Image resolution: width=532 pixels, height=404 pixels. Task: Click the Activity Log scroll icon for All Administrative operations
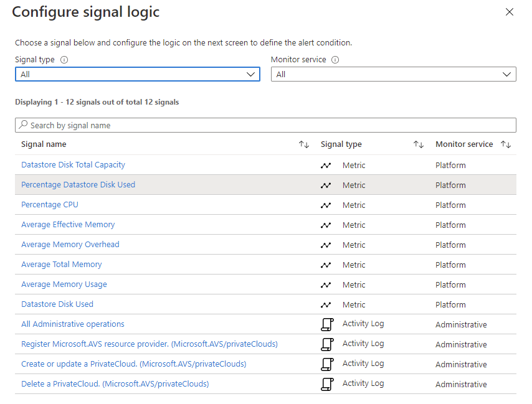pyautogui.click(x=327, y=324)
